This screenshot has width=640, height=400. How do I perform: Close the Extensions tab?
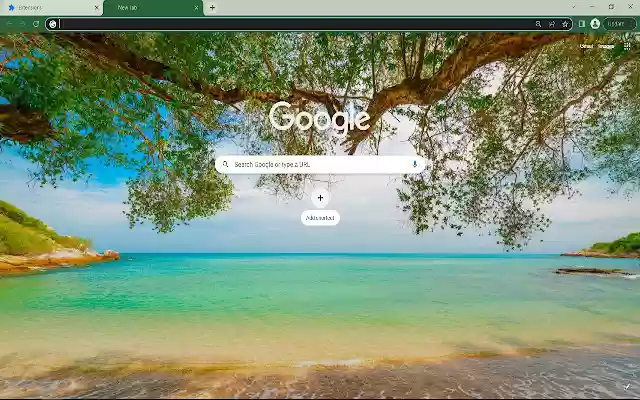click(97, 8)
